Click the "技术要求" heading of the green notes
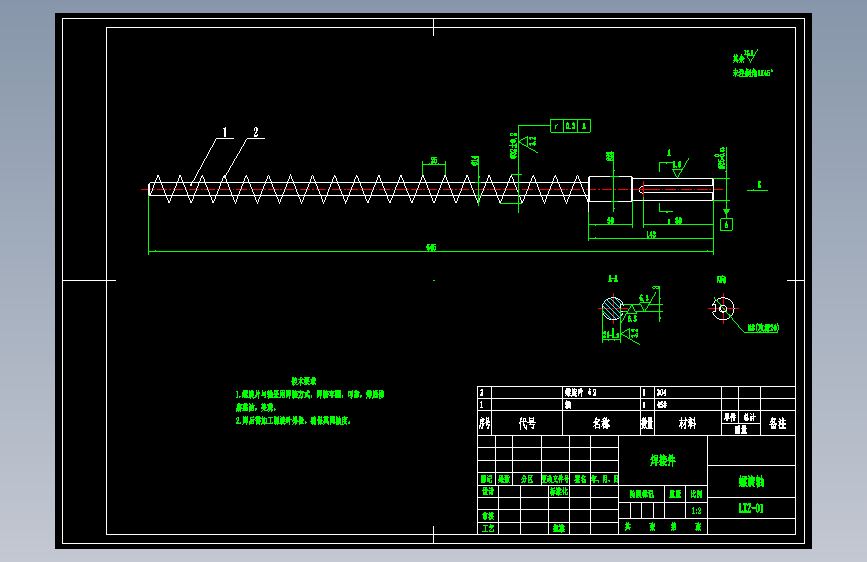 click(x=304, y=381)
